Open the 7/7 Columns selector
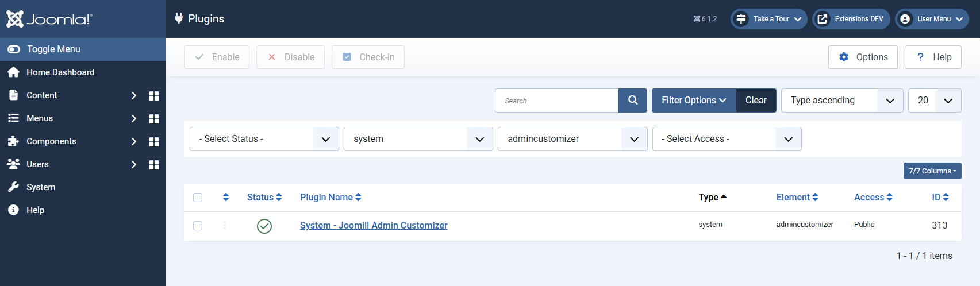 point(932,171)
